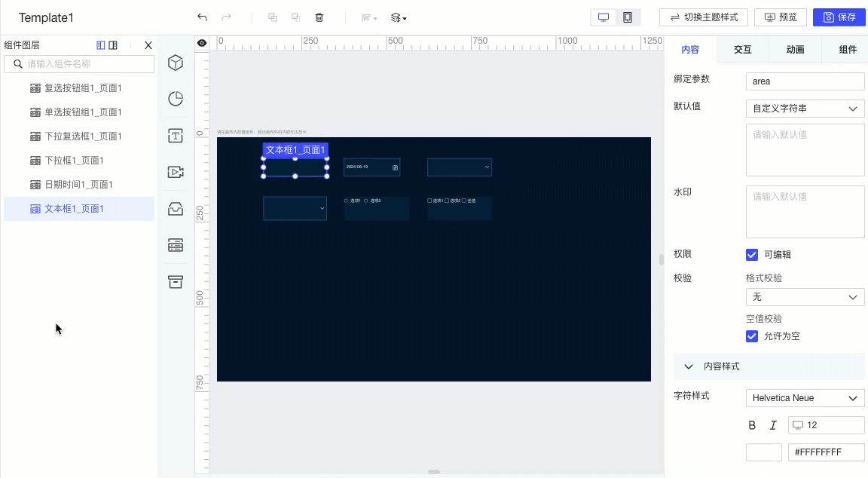Viewport: 868px width, 478px height.
Task: Open the inbox-shaped component category
Action: pyautogui.click(x=176, y=209)
